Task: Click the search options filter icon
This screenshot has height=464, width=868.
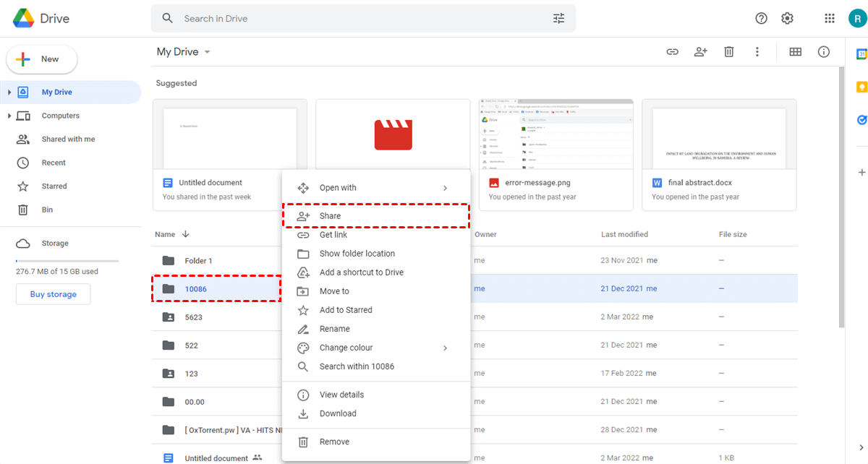Action: (558, 19)
